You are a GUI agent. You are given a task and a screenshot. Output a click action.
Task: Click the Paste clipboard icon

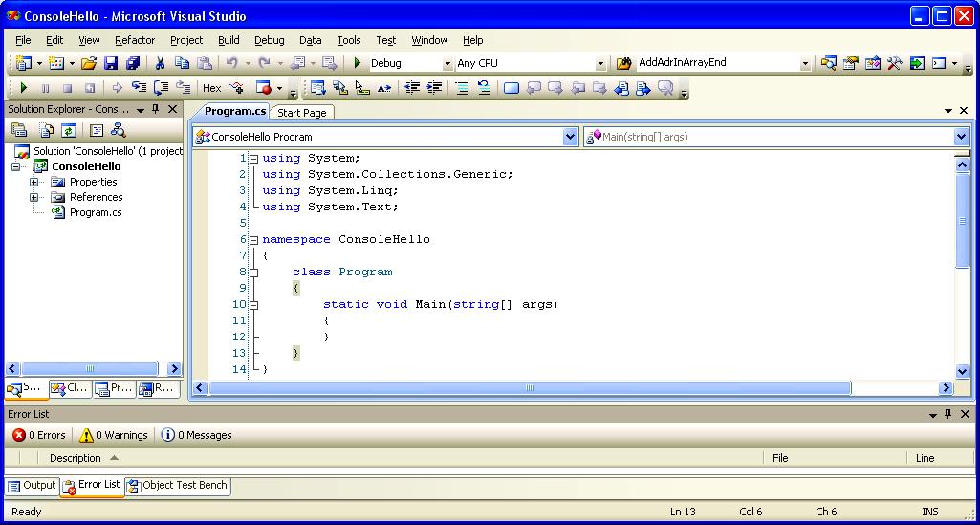204,63
